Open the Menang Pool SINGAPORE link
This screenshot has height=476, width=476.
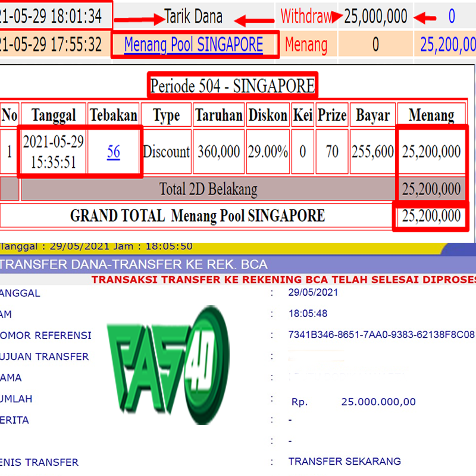pos(193,45)
